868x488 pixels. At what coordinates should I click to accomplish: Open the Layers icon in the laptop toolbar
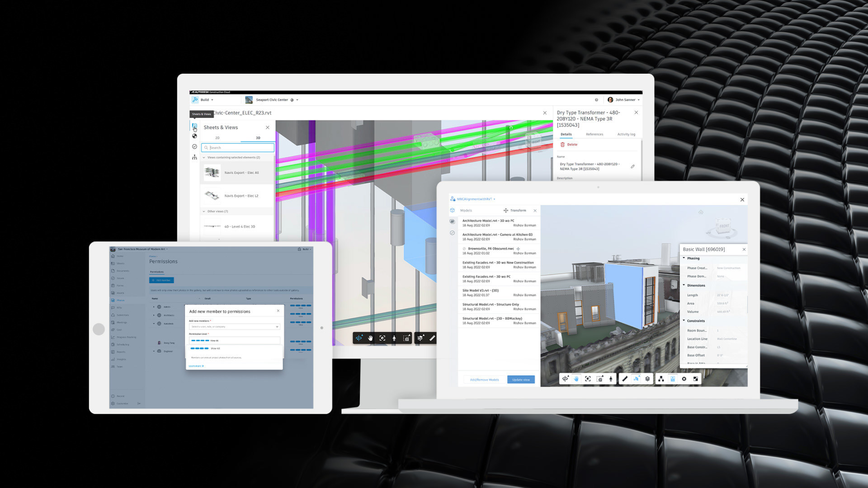[647, 379]
